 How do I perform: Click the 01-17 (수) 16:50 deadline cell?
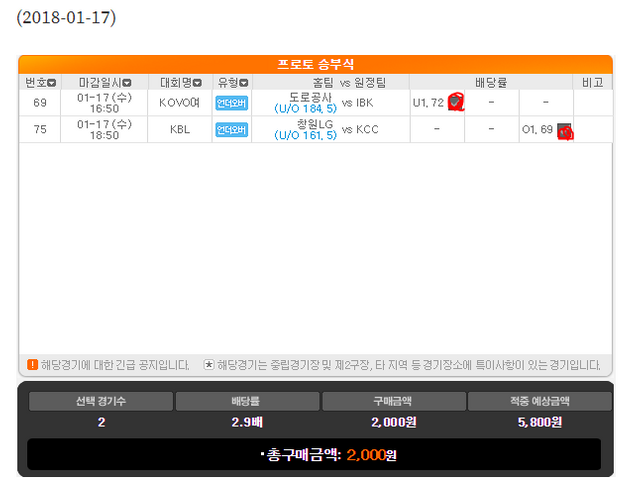pyautogui.click(x=104, y=103)
